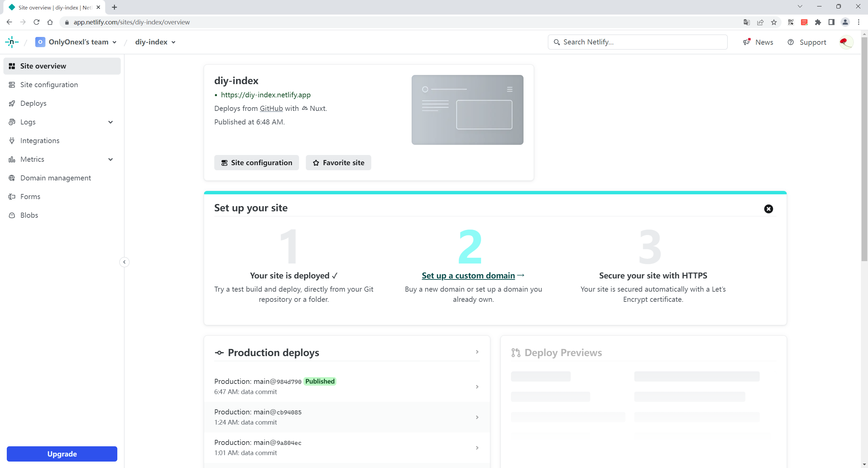View site information lock icon

pos(67,22)
